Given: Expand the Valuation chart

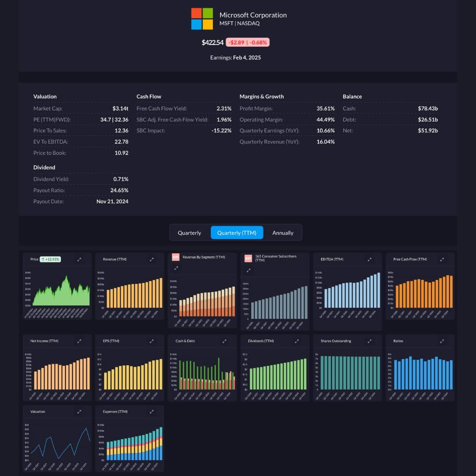Looking at the screenshot, I should coord(79,412).
